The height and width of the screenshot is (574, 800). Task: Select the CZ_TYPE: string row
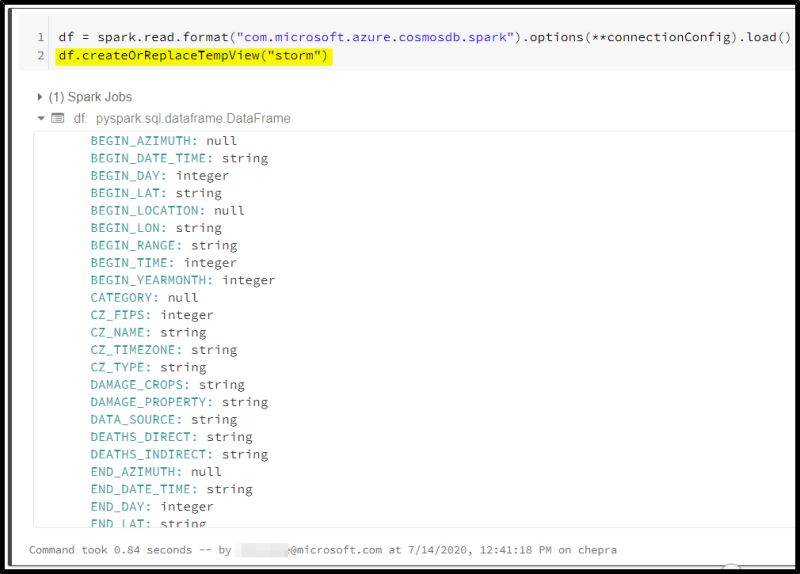click(148, 367)
